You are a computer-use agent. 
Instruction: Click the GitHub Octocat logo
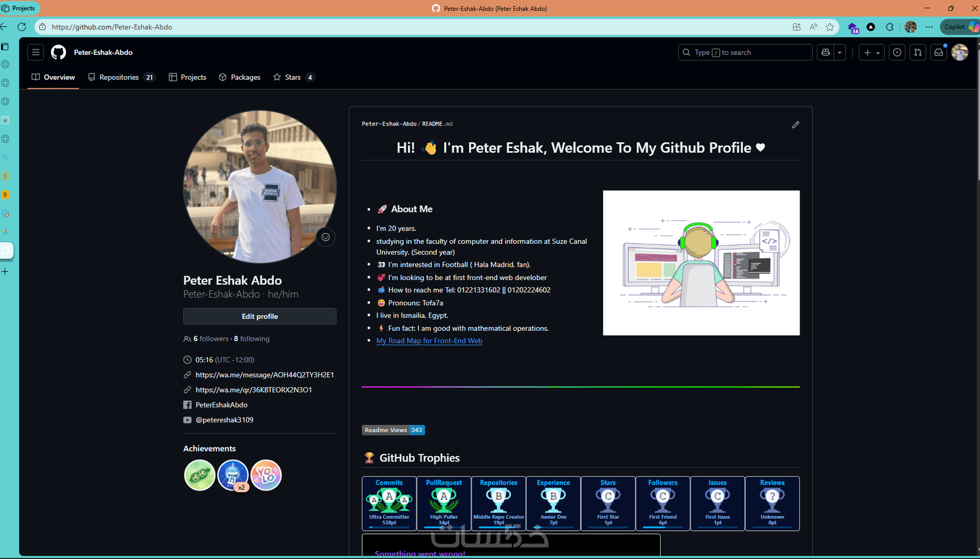coord(58,52)
